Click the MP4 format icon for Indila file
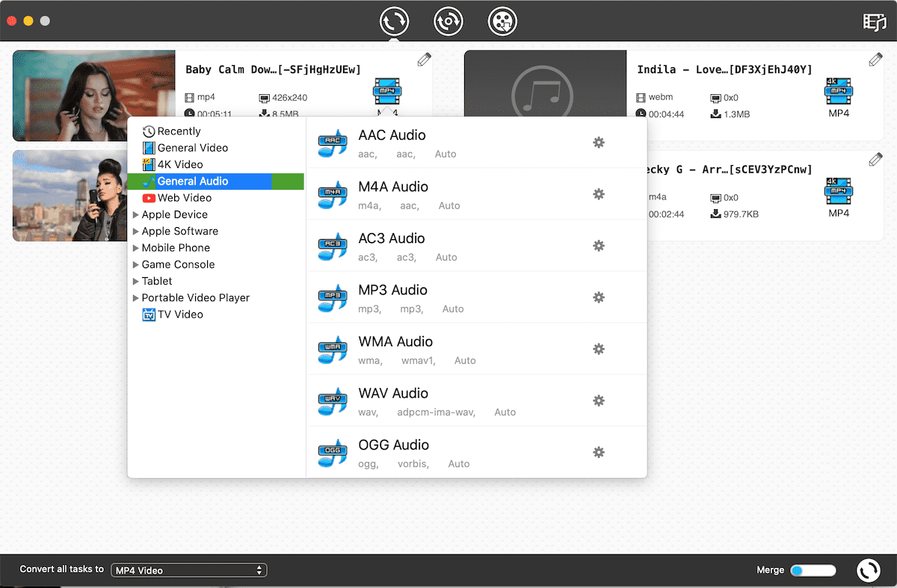This screenshot has width=897, height=588. tap(839, 92)
